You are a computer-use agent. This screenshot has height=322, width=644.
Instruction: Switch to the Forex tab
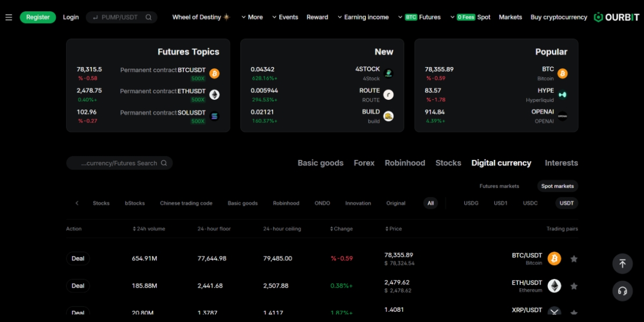pyautogui.click(x=364, y=163)
